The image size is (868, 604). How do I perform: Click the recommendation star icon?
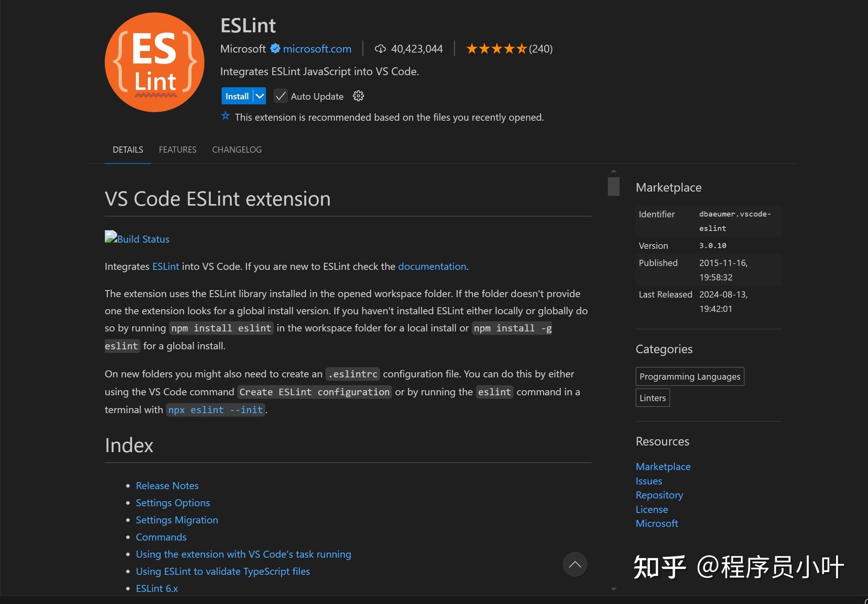pyautogui.click(x=225, y=116)
